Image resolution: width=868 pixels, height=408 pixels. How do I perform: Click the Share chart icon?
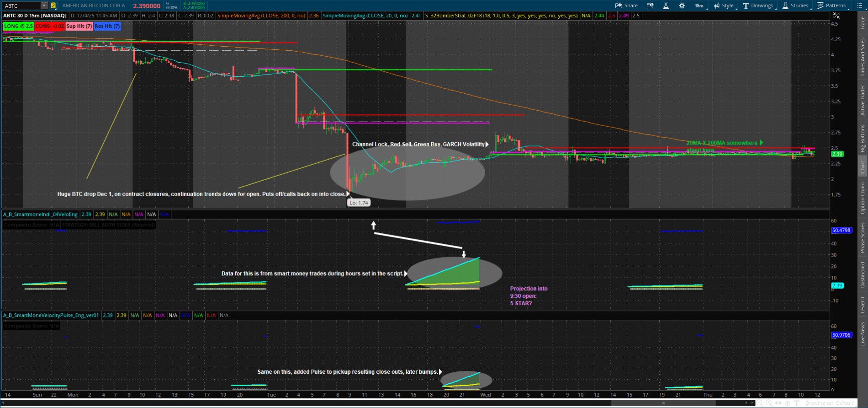(626, 5)
